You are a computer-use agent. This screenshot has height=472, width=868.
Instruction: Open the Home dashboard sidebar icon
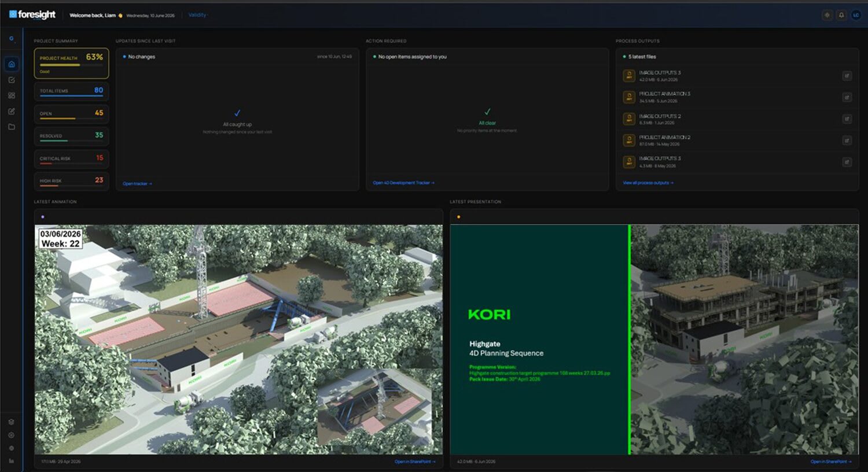coord(12,64)
